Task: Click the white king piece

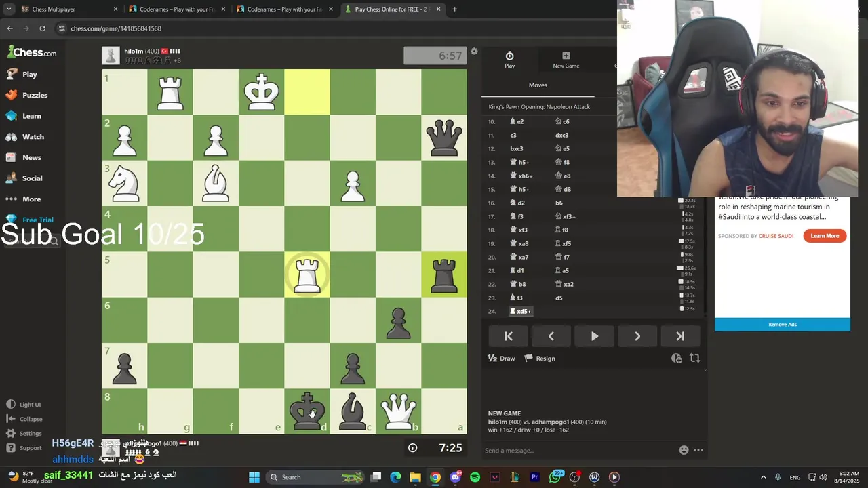Action: coord(262,91)
